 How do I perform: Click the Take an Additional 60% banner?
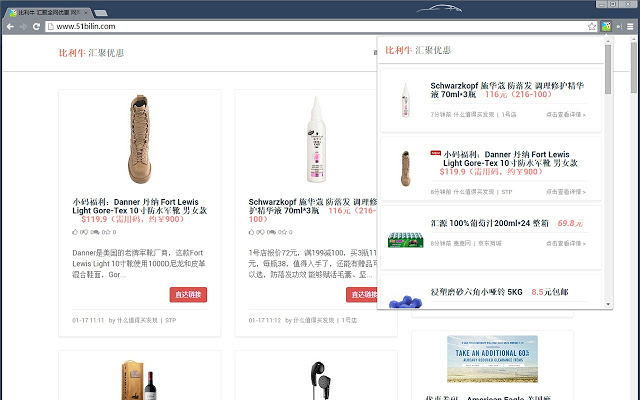(x=492, y=359)
